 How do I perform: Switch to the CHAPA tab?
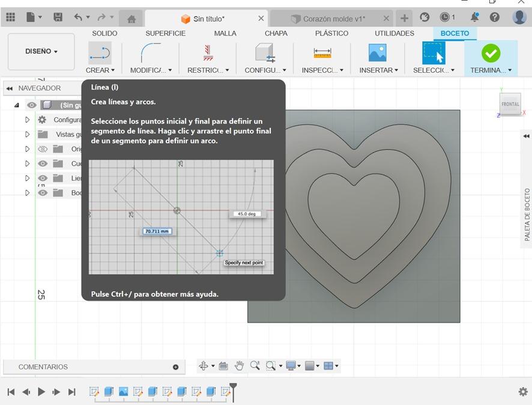[276, 33]
